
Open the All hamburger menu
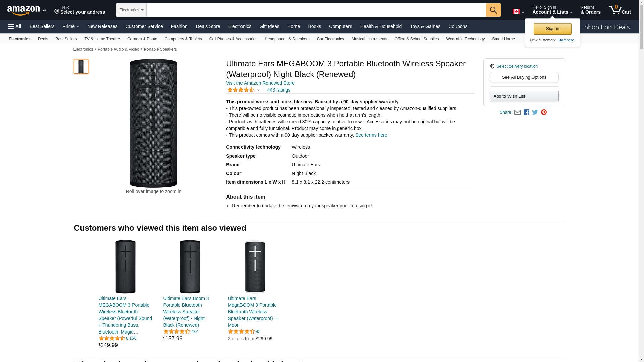15,26
